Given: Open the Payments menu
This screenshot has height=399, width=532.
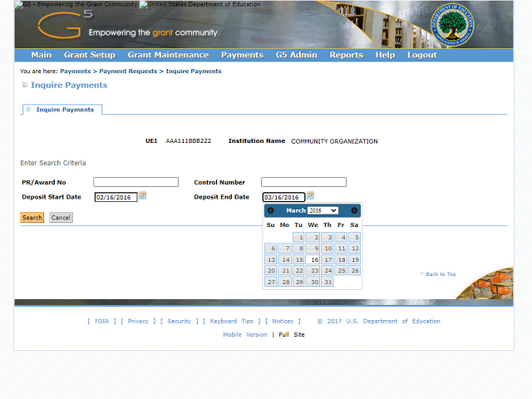Looking at the screenshot, I should point(242,55).
